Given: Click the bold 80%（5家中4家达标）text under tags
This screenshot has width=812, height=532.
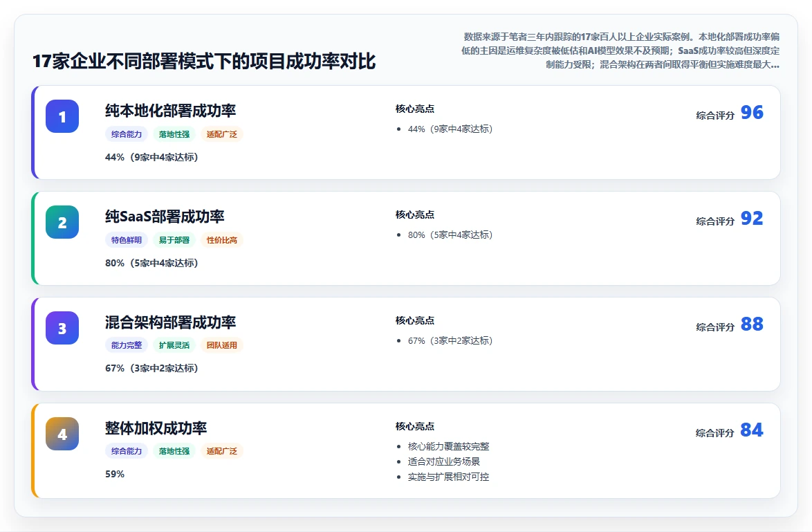Looking at the screenshot, I should click(x=151, y=263).
